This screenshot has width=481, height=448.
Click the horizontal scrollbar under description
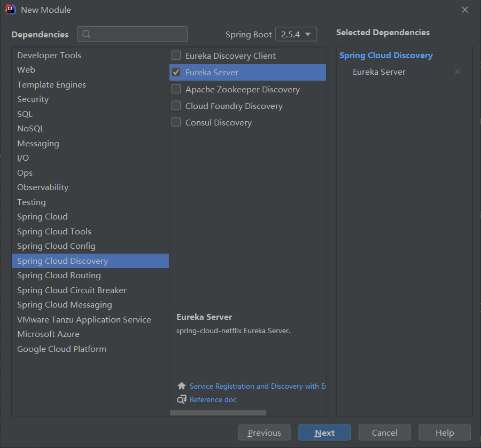218,413
